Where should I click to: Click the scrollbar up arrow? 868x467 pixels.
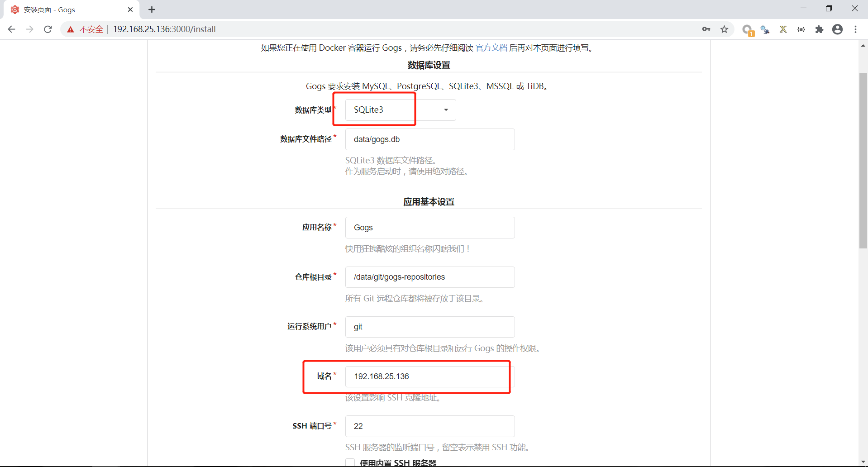(863, 45)
